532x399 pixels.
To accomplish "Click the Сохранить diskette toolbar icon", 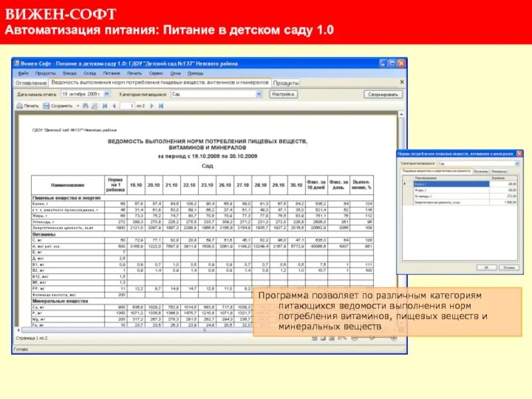I will coord(46,106).
